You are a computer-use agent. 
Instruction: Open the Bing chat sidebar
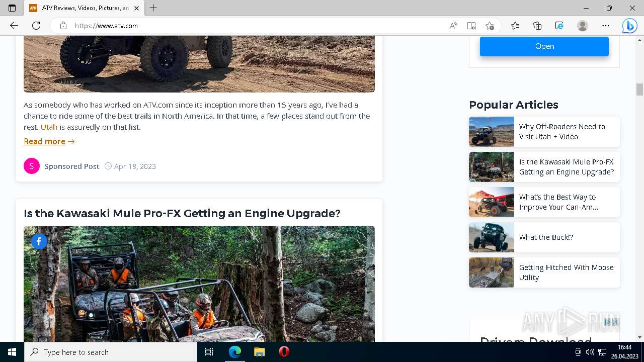(x=629, y=26)
